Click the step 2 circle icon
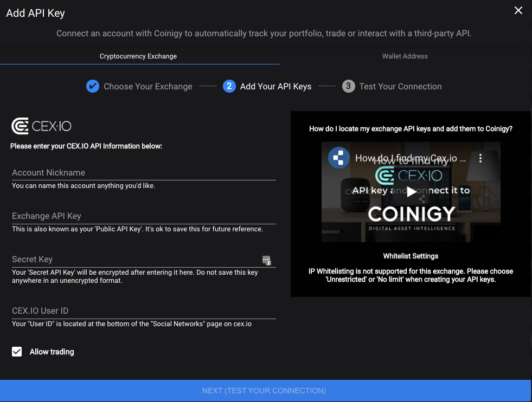Screen dimensions: 532x402 pyautogui.click(x=229, y=86)
